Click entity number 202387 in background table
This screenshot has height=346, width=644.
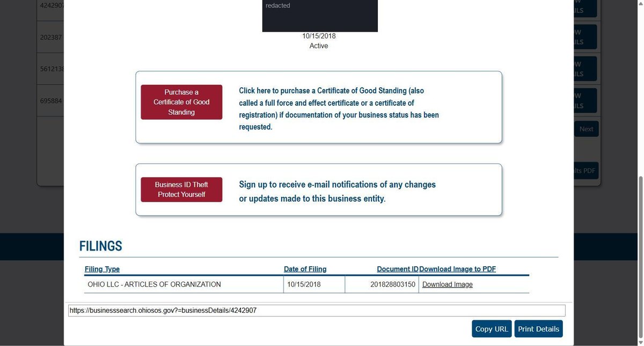coord(51,38)
